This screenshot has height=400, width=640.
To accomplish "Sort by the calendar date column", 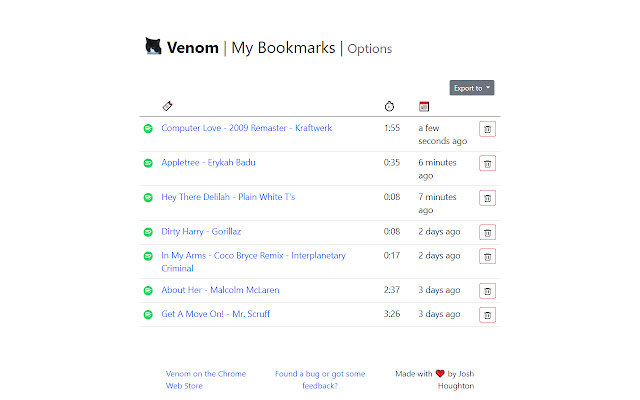I will click(x=424, y=106).
